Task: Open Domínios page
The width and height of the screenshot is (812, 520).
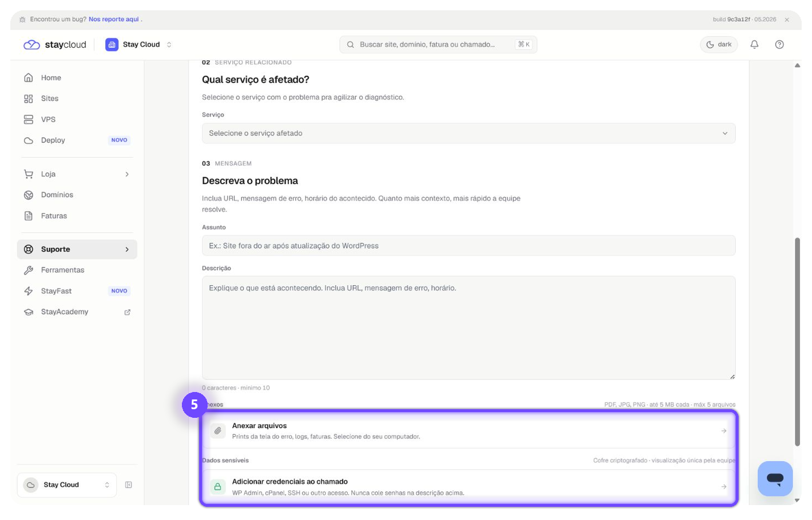Action: point(77,195)
